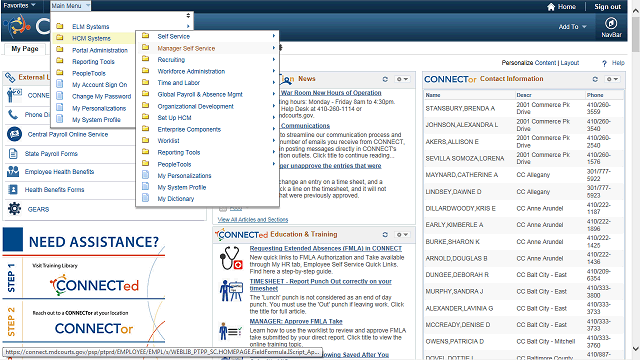The width and height of the screenshot is (640, 360).
Task: Click the Time and Labor folder icon
Action: (145, 82)
